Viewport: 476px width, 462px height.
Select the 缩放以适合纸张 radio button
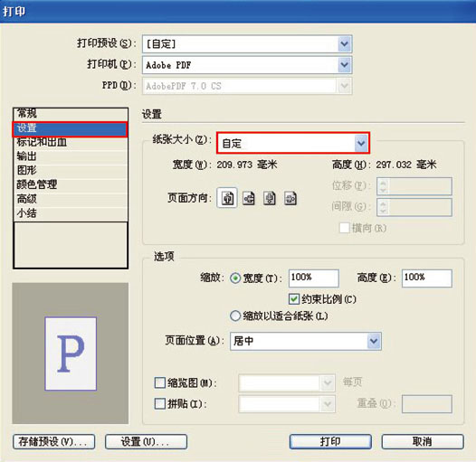click(x=235, y=316)
